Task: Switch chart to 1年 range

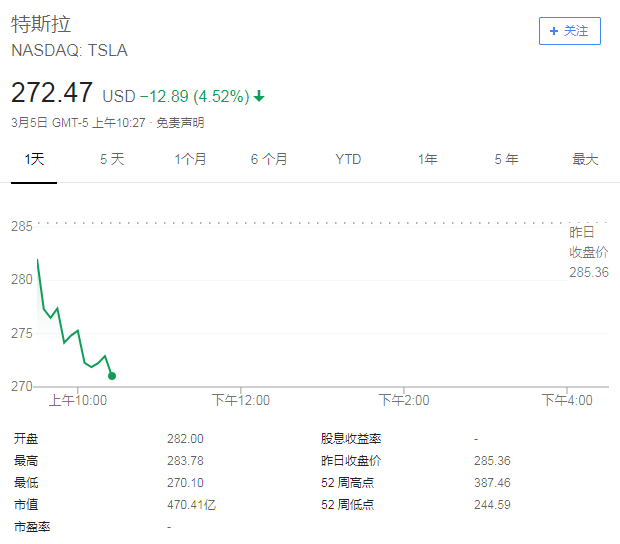Action: (x=427, y=159)
